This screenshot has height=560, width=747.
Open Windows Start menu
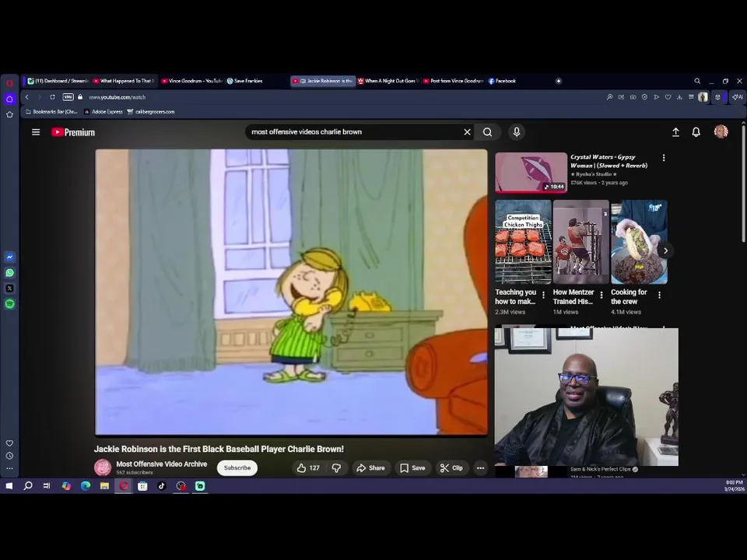pyautogui.click(x=9, y=486)
